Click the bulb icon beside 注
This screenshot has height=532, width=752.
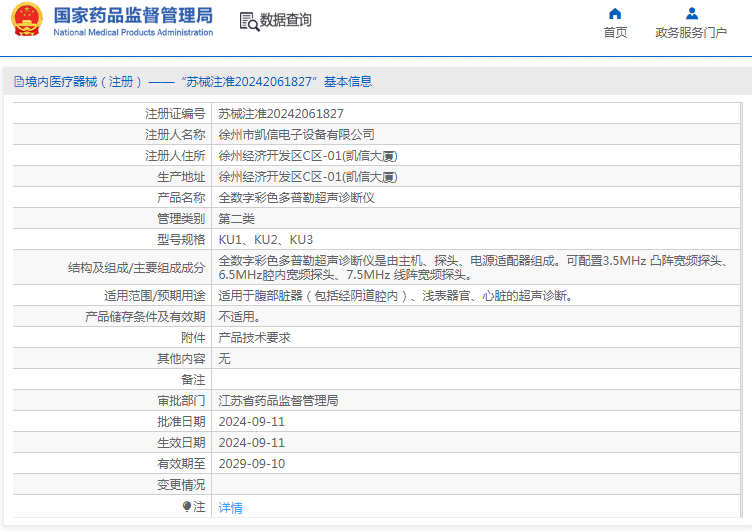(187, 506)
